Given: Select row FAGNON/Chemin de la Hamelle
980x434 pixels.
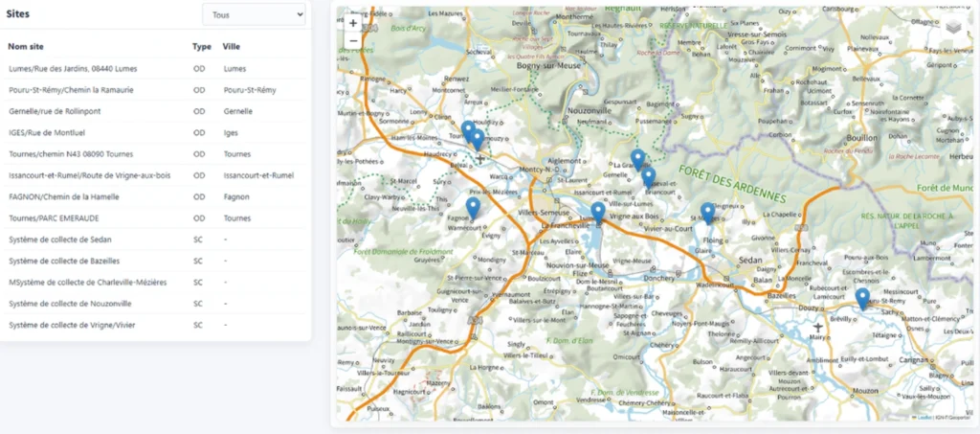Looking at the screenshot, I should 153,197.
